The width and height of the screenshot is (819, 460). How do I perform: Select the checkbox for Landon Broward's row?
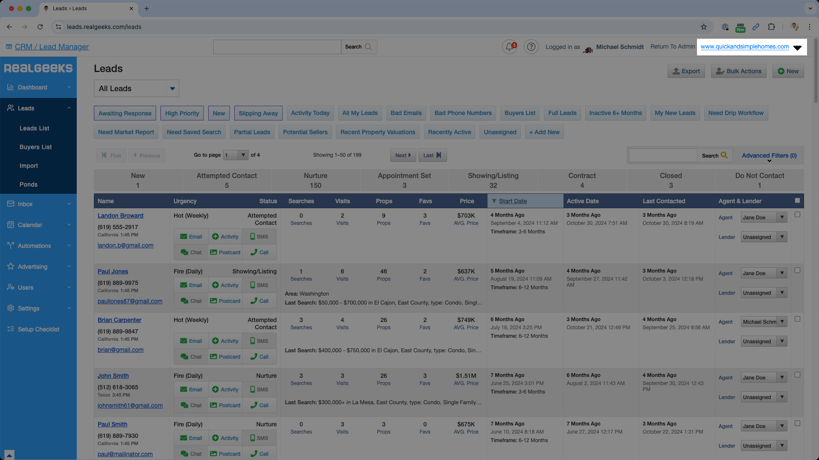click(797, 215)
